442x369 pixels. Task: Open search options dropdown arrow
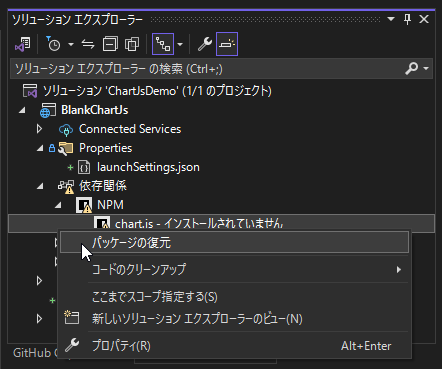(426, 68)
